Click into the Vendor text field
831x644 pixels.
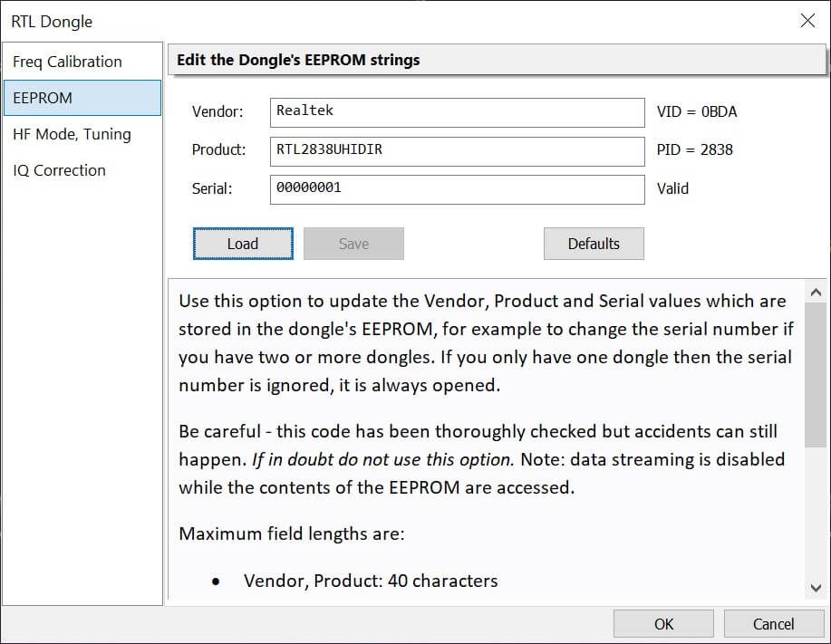pos(457,112)
